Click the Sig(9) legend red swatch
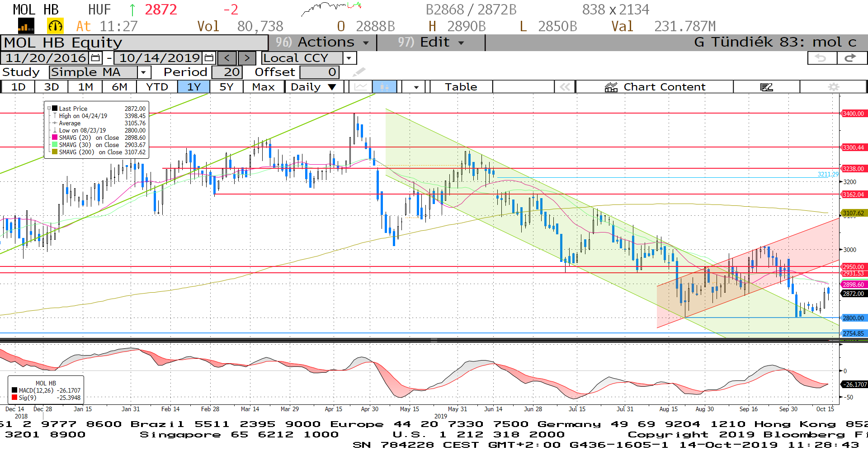868x470 pixels. (14, 398)
